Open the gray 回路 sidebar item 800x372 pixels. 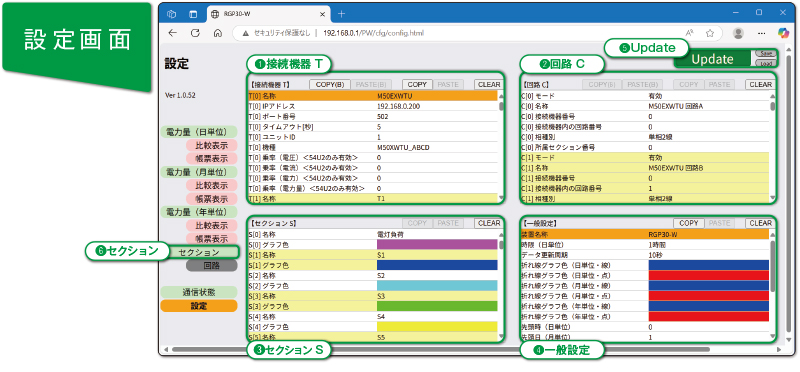211,265
